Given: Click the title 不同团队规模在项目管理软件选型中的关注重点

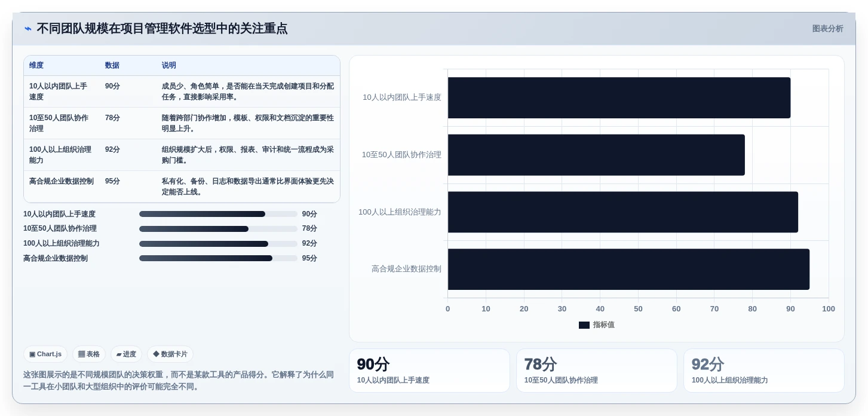Looking at the screenshot, I should pos(162,29).
